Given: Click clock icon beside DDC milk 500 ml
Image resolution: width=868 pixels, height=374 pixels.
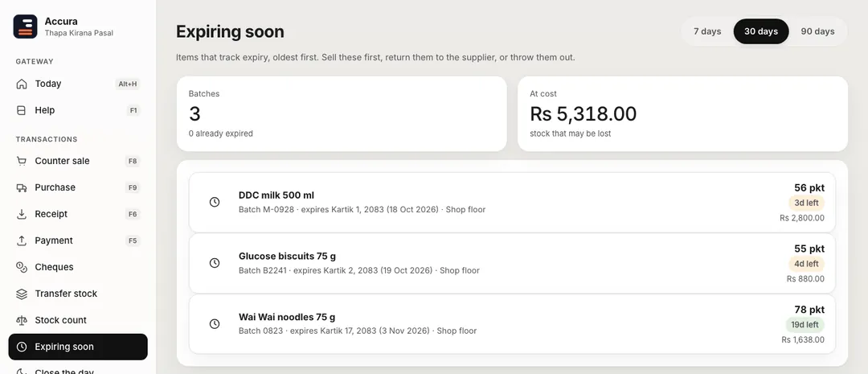Looking at the screenshot, I should pyautogui.click(x=215, y=202).
